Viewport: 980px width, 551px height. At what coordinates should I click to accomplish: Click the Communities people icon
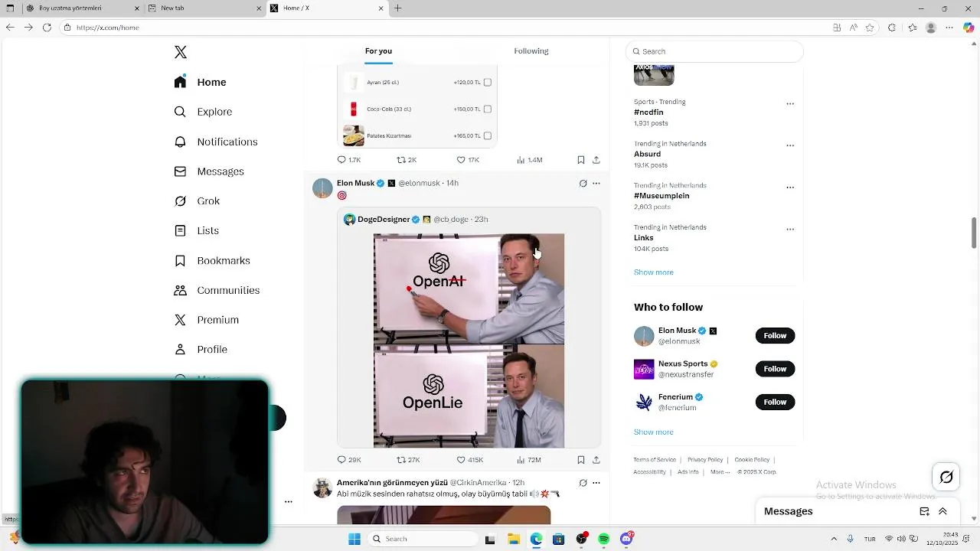[180, 290]
